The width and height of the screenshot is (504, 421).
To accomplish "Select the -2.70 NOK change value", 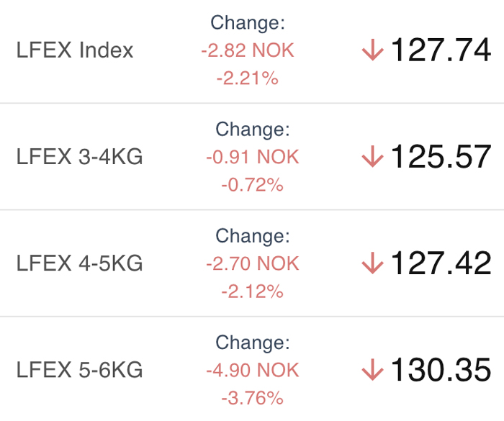I will pyautogui.click(x=253, y=264).
